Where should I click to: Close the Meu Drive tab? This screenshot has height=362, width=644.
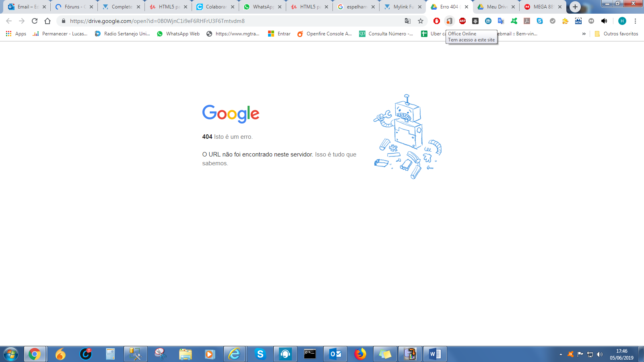tap(513, 7)
